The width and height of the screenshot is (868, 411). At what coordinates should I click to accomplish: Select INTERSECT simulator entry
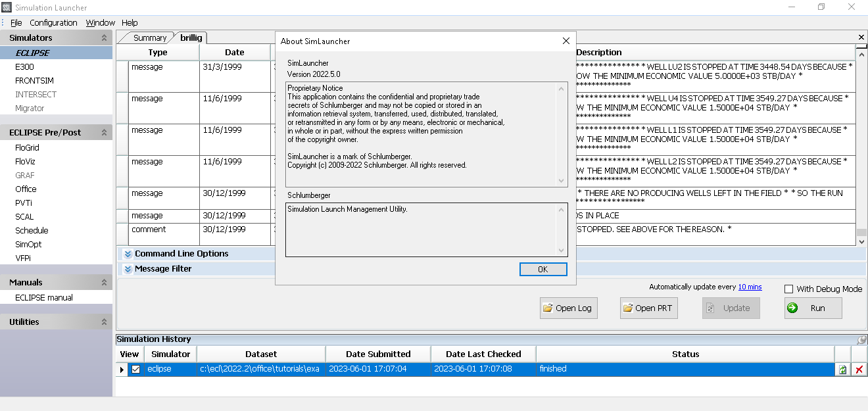(x=36, y=94)
